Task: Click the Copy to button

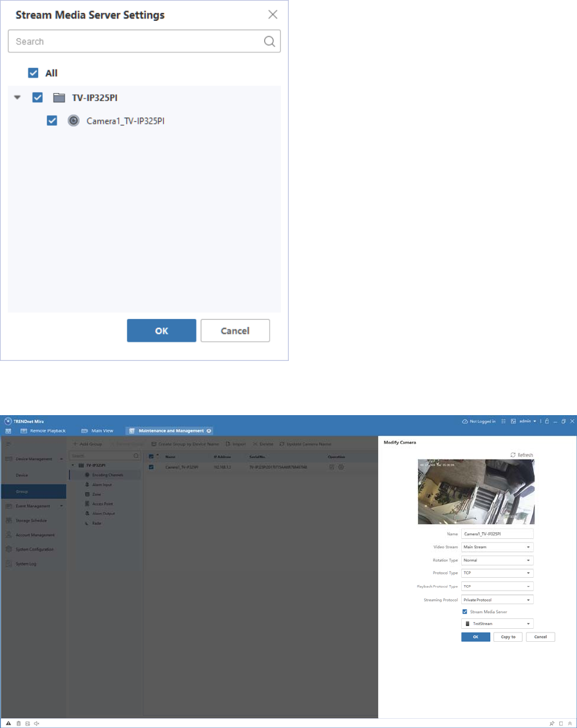Action: [x=508, y=637]
